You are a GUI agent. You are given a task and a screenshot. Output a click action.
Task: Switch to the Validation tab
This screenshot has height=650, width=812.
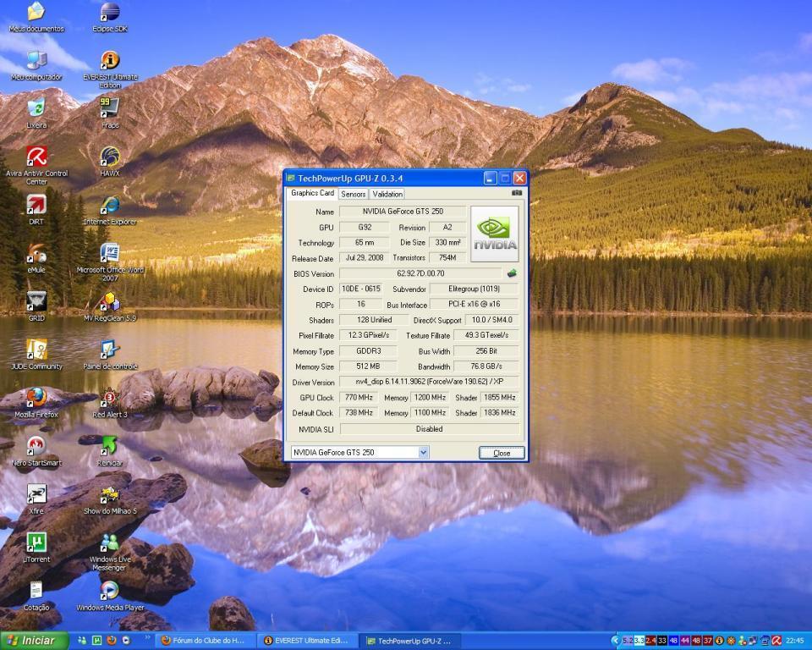pos(387,194)
